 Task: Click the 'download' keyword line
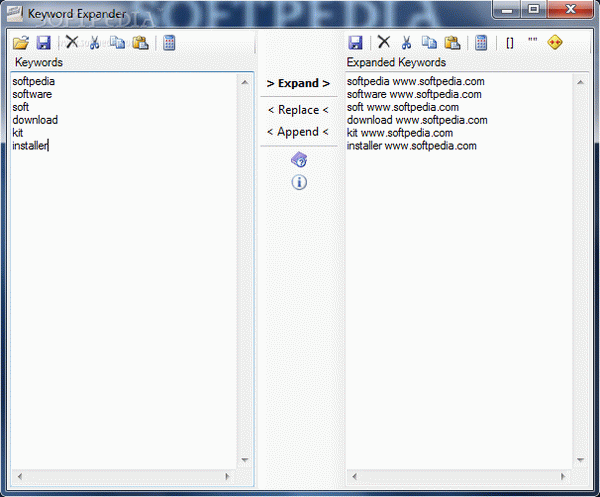click(x=35, y=120)
